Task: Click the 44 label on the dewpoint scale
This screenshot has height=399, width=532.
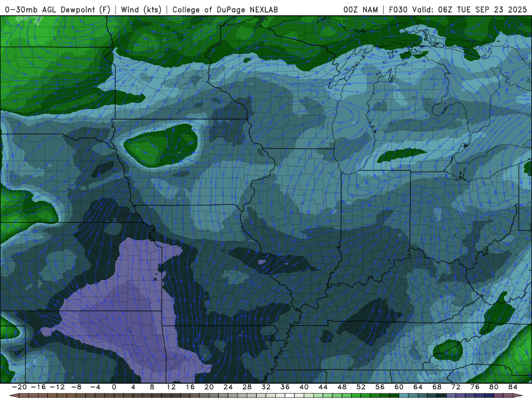Action: tap(323, 387)
